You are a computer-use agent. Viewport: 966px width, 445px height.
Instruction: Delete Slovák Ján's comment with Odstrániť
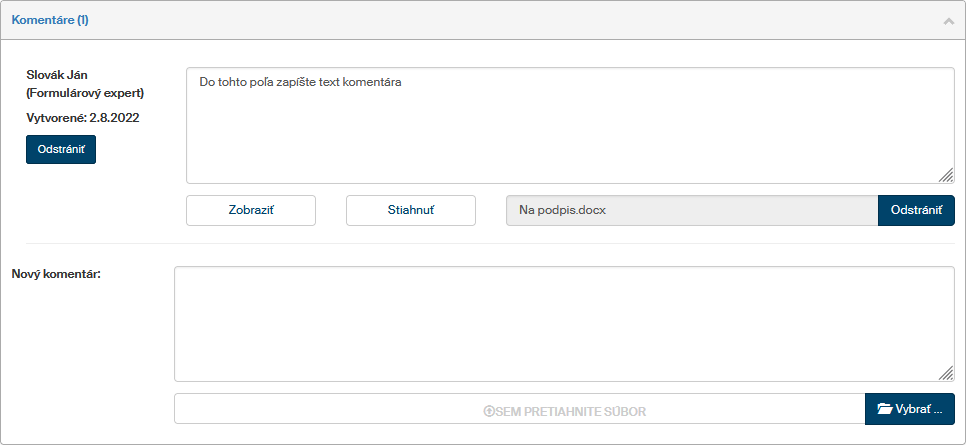61,149
